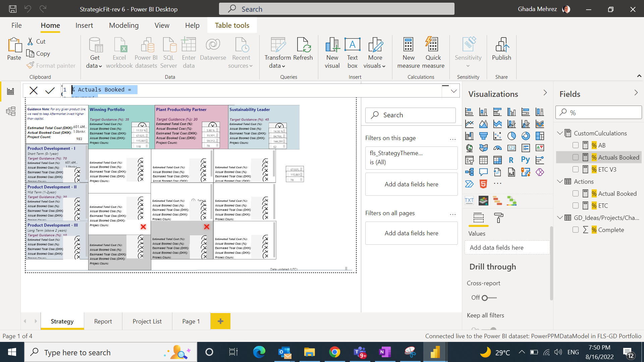The image size is (644, 362).
Task: Open Google Chrome from the taskbar
Action: click(x=334, y=352)
